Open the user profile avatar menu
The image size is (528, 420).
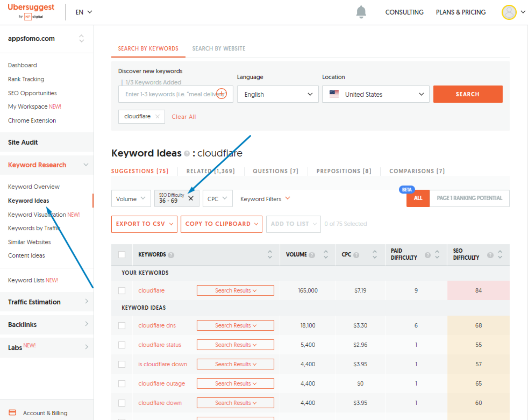pos(509,12)
